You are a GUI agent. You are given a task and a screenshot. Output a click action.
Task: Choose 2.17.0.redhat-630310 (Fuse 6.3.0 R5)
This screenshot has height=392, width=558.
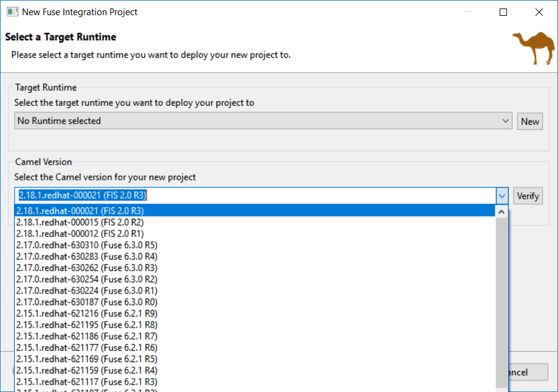click(86, 245)
